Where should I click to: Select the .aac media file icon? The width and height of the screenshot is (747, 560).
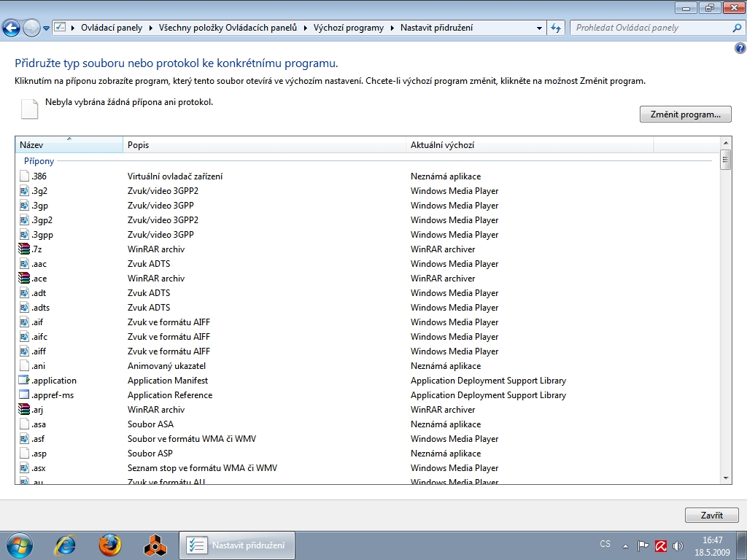pyautogui.click(x=24, y=264)
